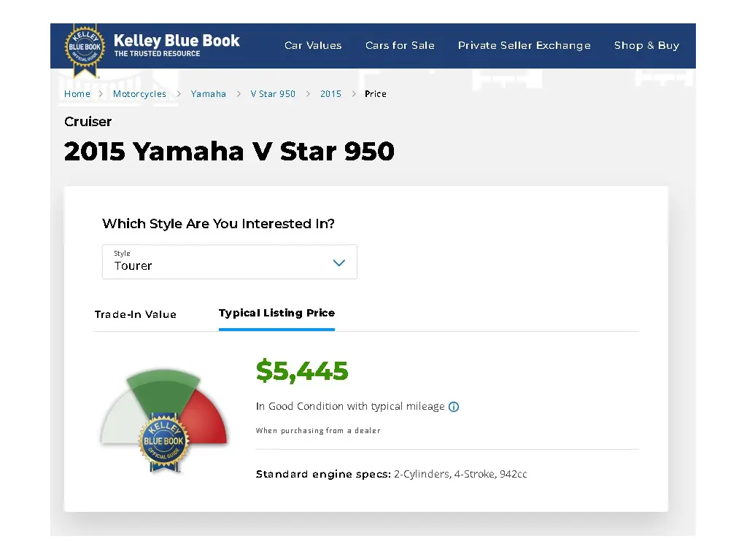The width and height of the screenshot is (747, 560).
Task: Switch to the Trade-In Value tab
Action: click(135, 314)
